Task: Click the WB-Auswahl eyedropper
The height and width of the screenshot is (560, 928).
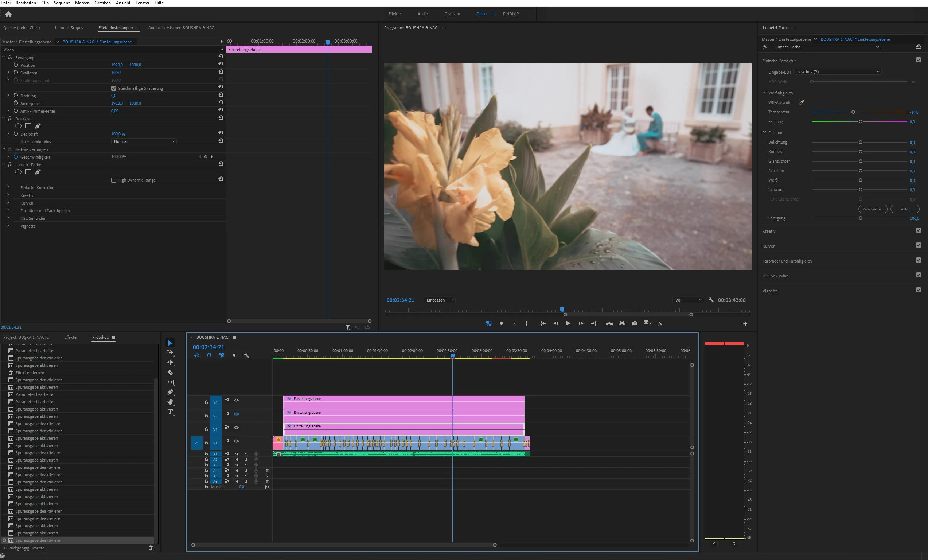Action: pyautogui.click(x=802, y=102)
